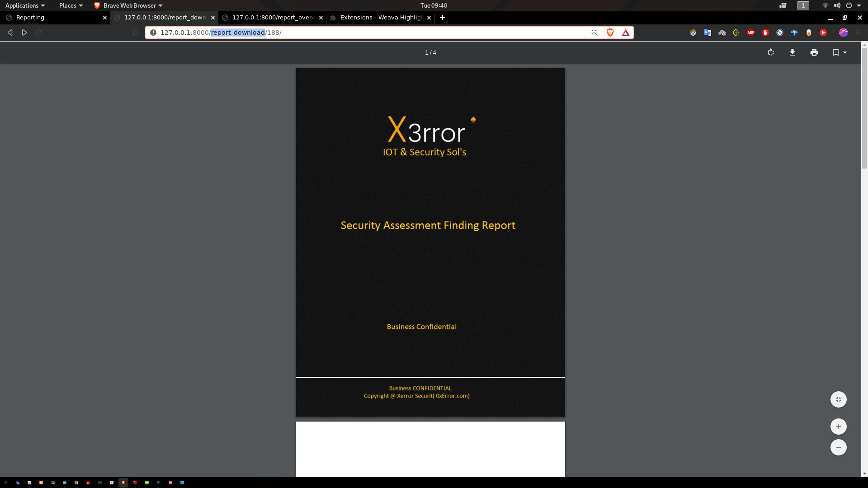868x488 pixels.
Task: Open the Brave Rewards triangle icon
Action: pyautogui.click(x=626, y=33)
